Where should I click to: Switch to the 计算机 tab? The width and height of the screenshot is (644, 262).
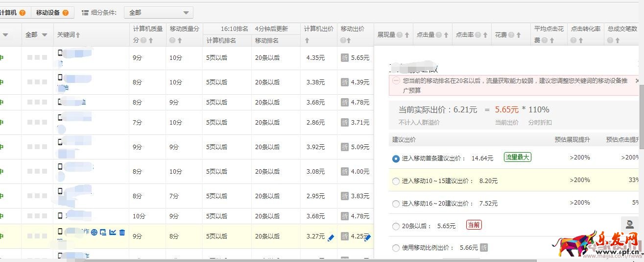8,13
